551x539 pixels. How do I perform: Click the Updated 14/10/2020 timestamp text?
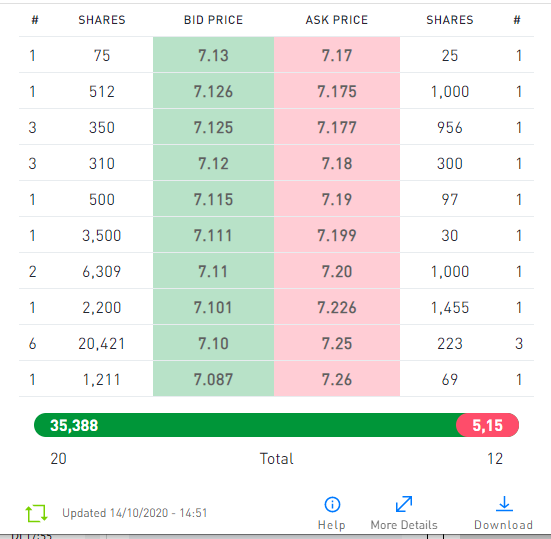pos(135,513)
